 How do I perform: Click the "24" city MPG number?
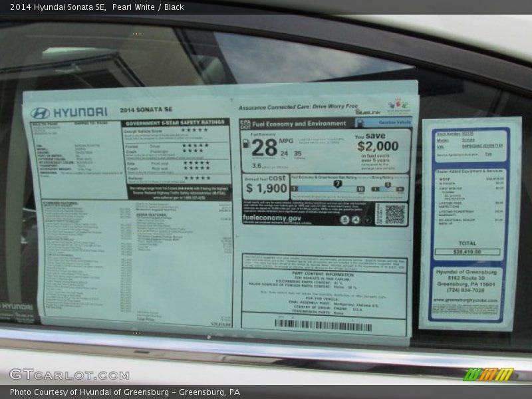point(285,154)
